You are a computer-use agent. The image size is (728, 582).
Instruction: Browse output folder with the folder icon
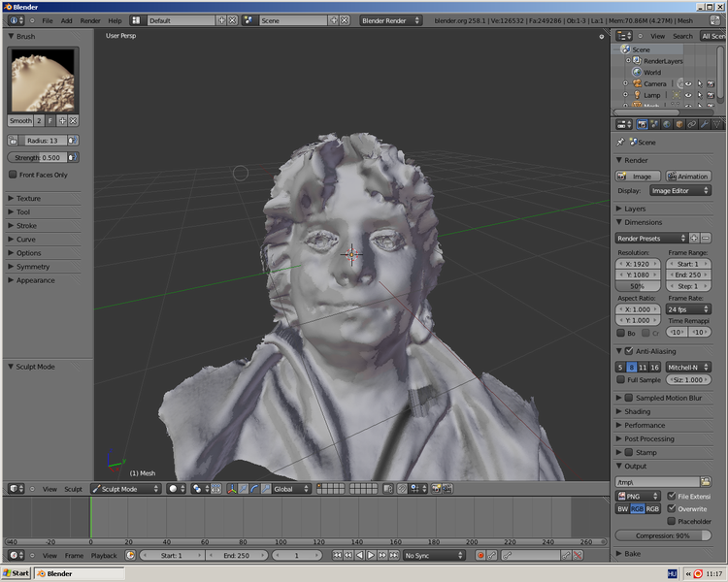click(x=707, y=481)
